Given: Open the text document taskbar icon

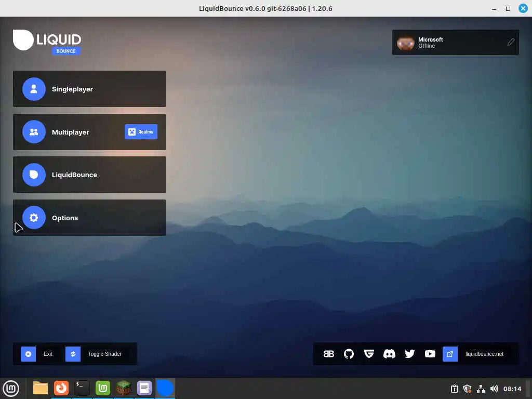Looking at the screenshot, I should pyautogui.click(x=144, y=388).
